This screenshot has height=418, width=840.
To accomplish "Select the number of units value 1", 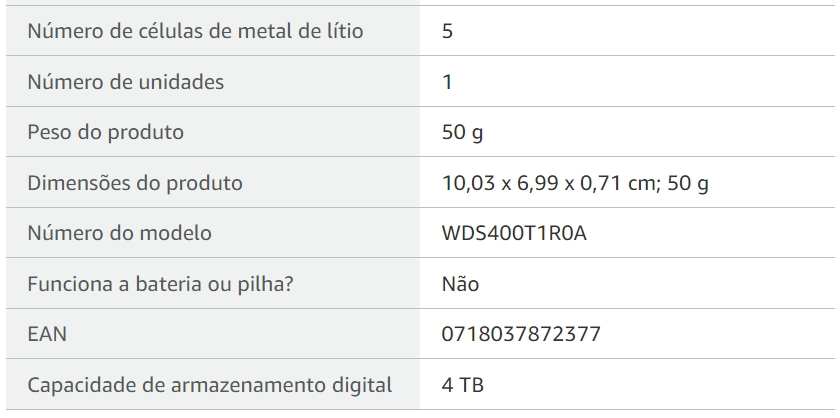I will pos(447,82).
